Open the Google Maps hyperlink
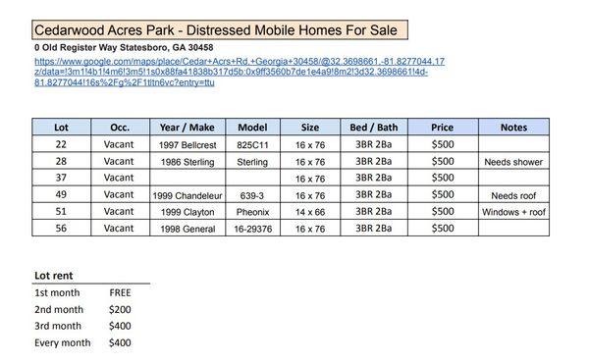The image size is (589, 364). (240, 72)
